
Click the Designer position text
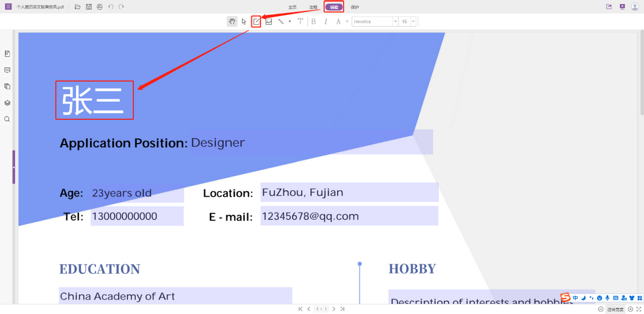[218, 143]
